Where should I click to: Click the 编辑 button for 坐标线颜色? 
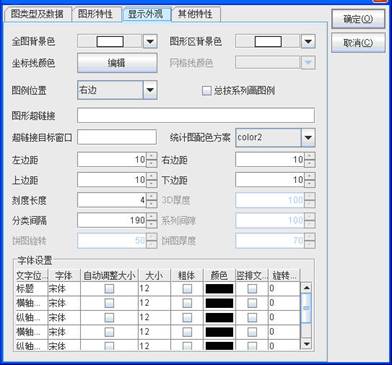click(117, 63)
